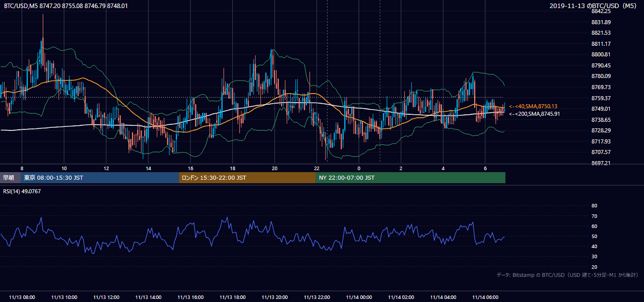
Task: Click the RSI(14) 49.0767 indicator label
Action: coord(22,191)
